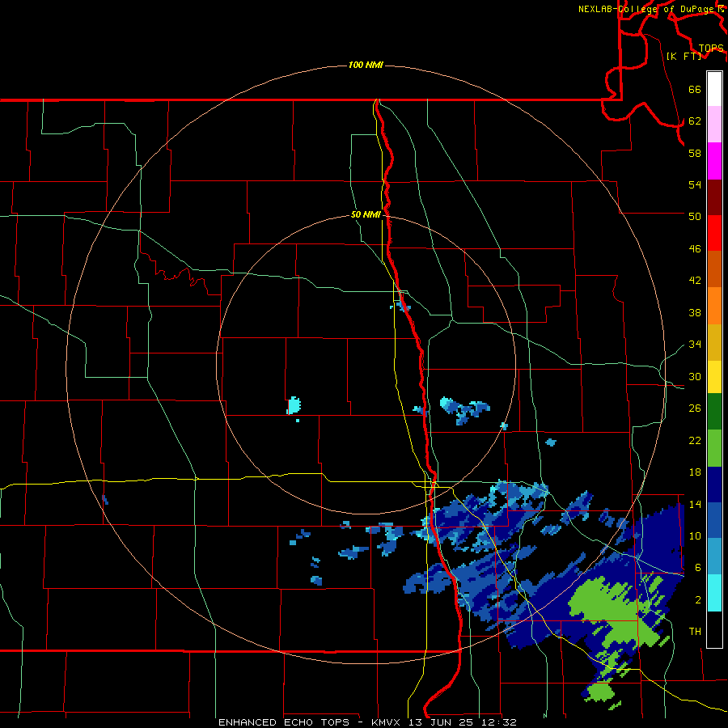Click the light green legend swatch
Screen dimensions: 728x728
click(x=714, y=448)
